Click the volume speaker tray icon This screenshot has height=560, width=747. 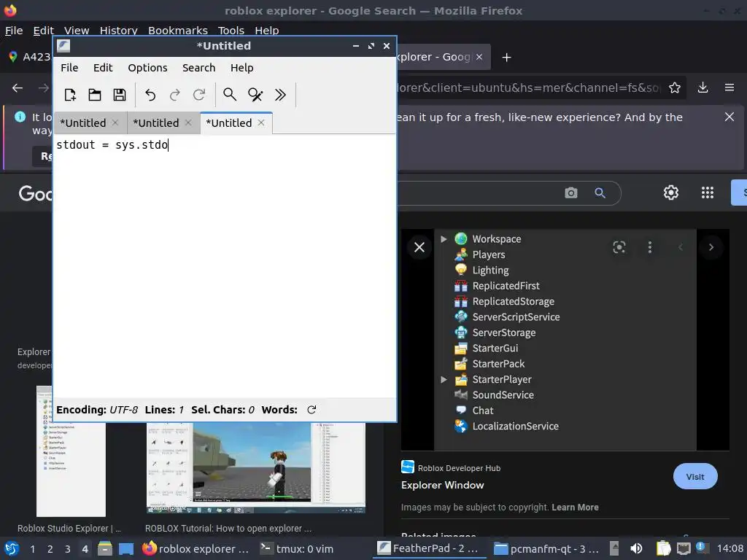coord(636,548)
